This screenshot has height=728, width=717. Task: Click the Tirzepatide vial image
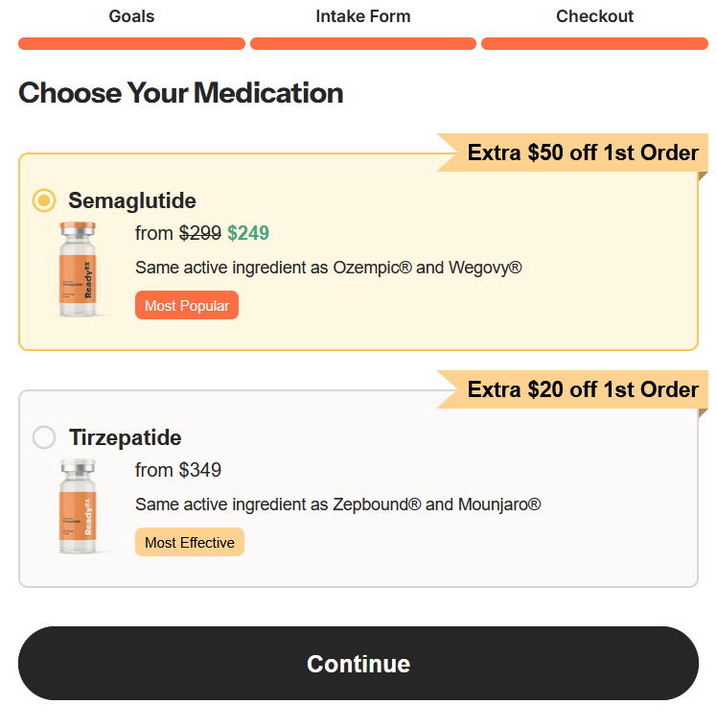click(78, 506)
